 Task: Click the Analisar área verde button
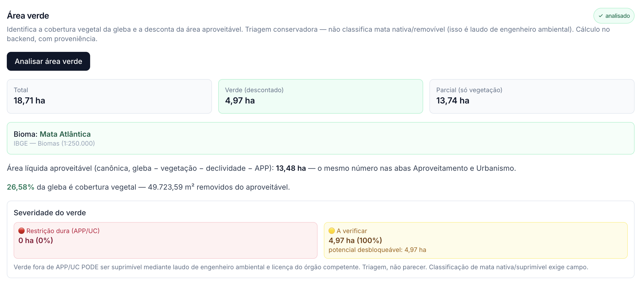point(48,61)
